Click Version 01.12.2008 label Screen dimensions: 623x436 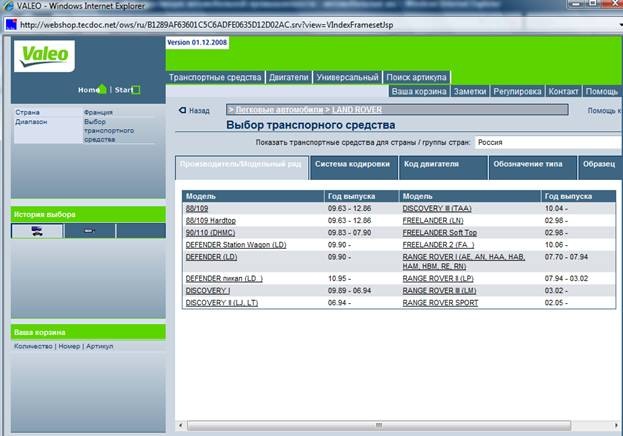(x=197, y=43)
